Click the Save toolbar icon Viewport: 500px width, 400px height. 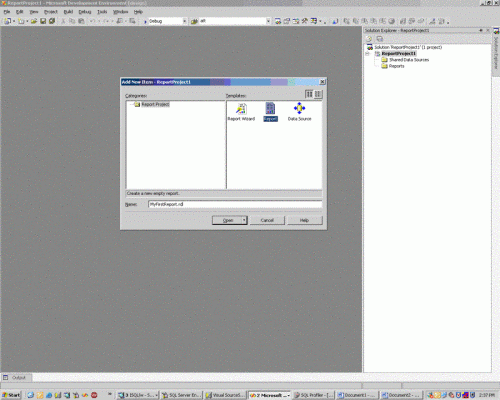point(43,21)
